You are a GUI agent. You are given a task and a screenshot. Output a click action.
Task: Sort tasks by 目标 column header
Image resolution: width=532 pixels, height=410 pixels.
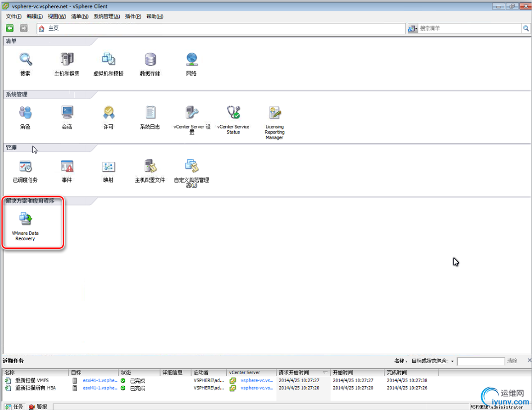point(93,373)
